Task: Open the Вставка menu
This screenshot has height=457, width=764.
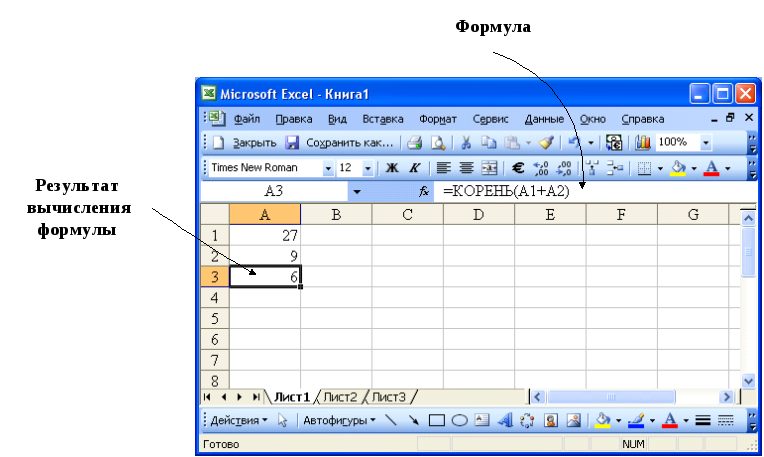Action: pyautogui.click(x=382, y=119)
